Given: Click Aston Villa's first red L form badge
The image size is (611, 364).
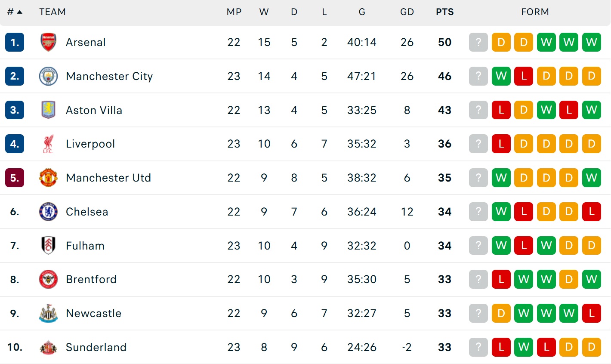Looking at the screenshot, I should [501, 110].
